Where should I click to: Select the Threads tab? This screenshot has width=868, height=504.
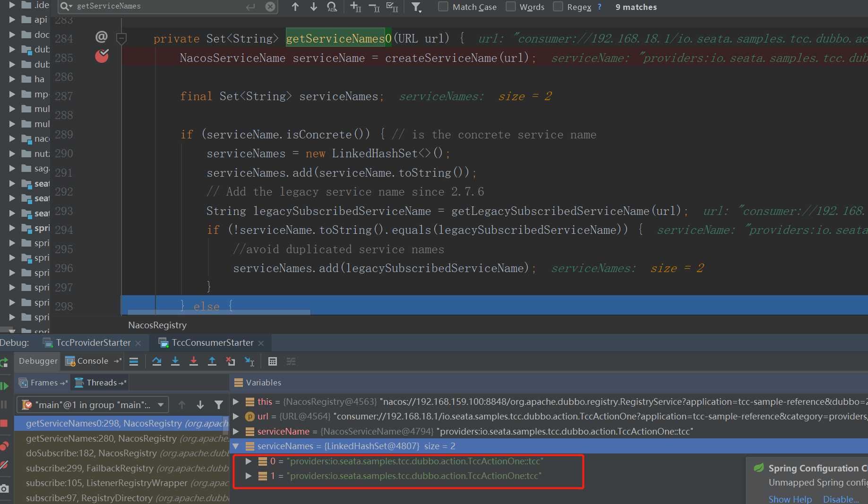(x=100, y=383)
